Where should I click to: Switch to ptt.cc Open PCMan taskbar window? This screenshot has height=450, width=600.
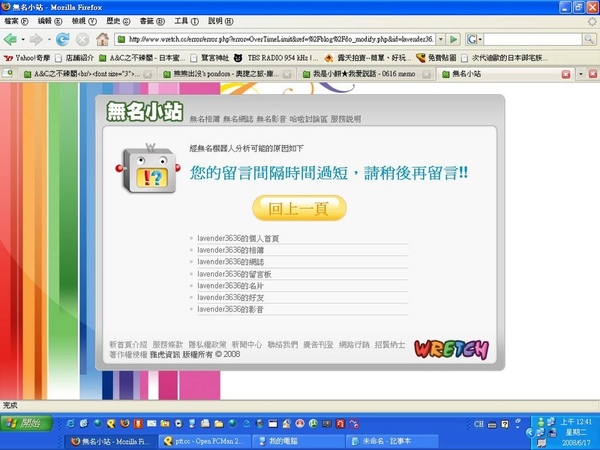[205, 441]
